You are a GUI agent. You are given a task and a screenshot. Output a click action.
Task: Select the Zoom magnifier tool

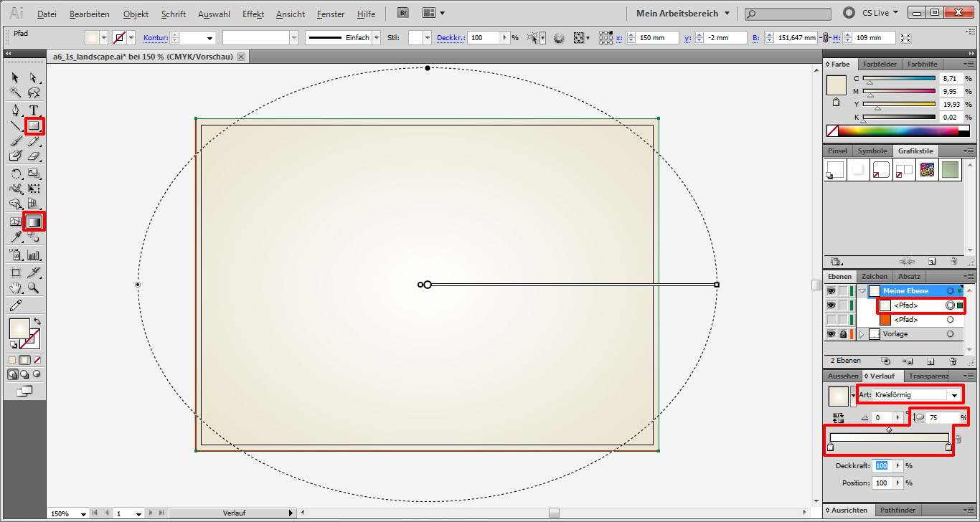coord(34,288)
